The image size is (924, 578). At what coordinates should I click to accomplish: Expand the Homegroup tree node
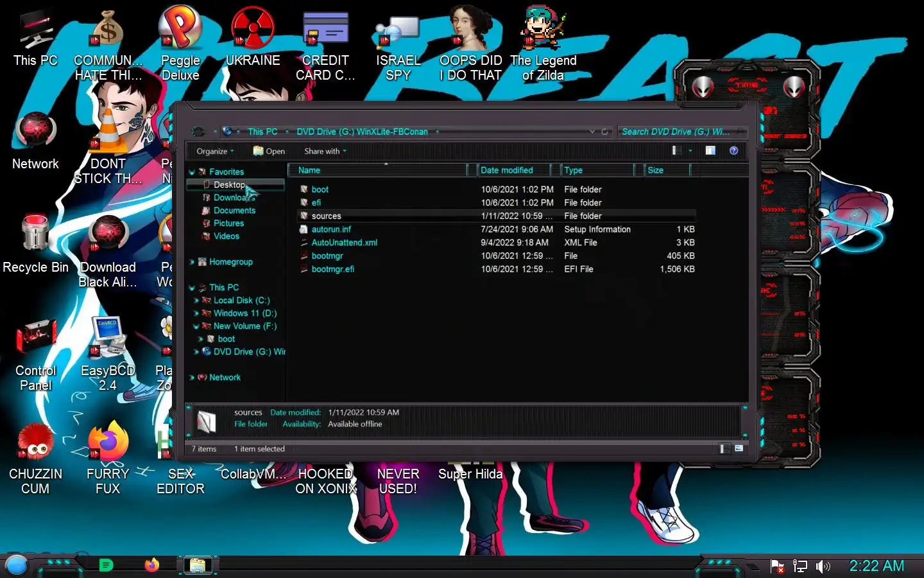192,262
